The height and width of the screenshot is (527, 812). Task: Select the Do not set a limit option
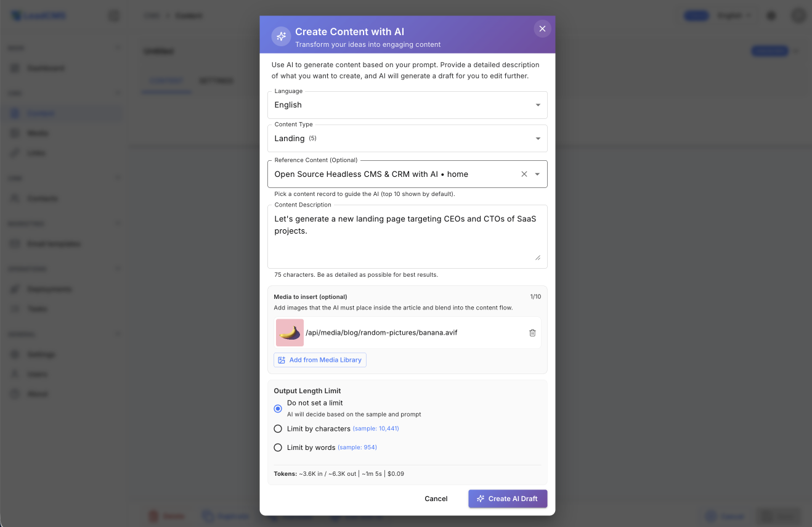pyautogui.click(x=277, y=409)
